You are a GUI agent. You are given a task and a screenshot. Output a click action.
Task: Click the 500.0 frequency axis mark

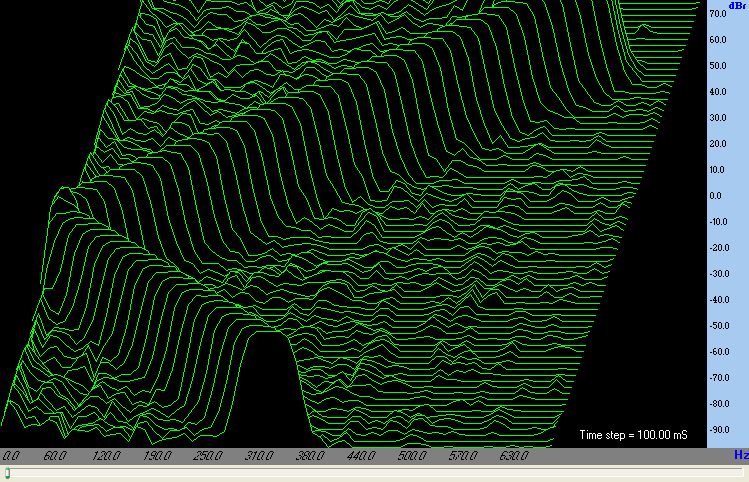(412, 456)
